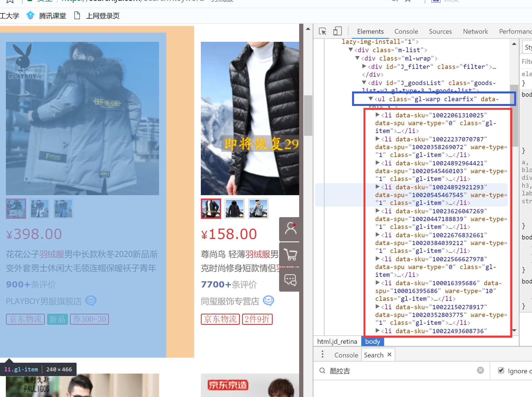Click the first jacket product thumbnail
This screenshot has height=397, width=532.
[16, 208]
